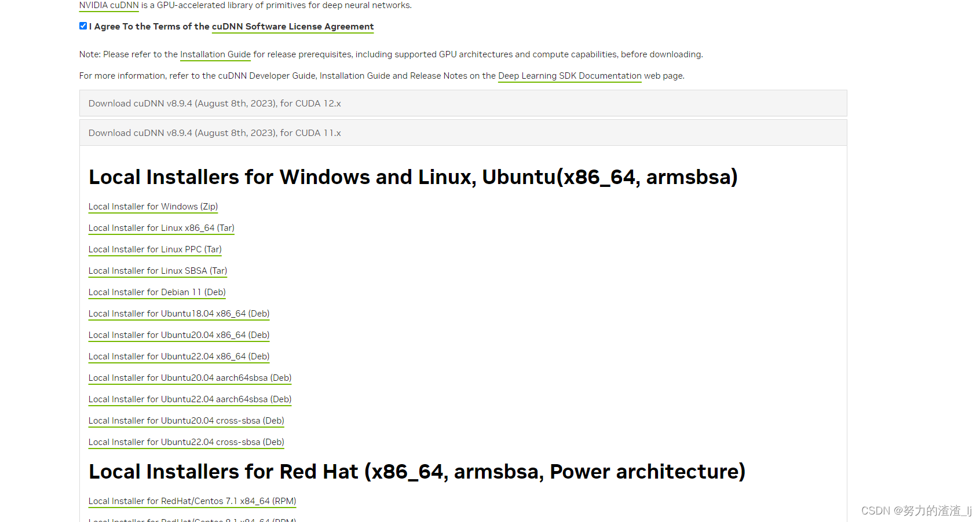The height and width of the screenshot is (522, 980).
Task: Download installer for RedHat/Centos 7.1 (RPM)
Action: pos(192,501)
